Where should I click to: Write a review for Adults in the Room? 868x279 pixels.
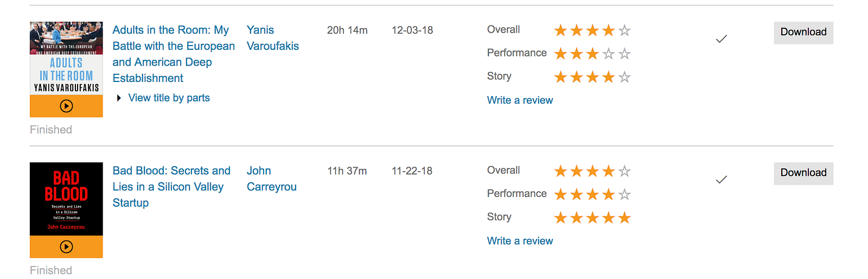coord(520,100)
